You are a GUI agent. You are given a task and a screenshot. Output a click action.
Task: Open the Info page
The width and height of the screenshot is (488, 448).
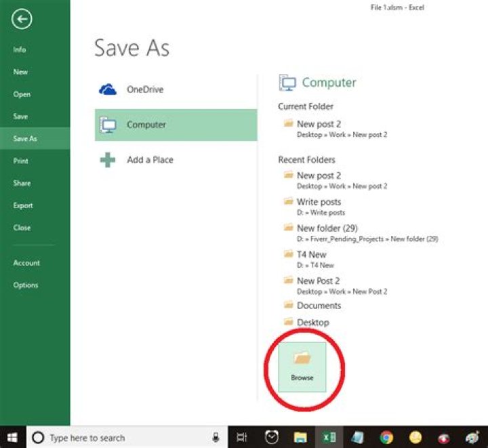19,49
